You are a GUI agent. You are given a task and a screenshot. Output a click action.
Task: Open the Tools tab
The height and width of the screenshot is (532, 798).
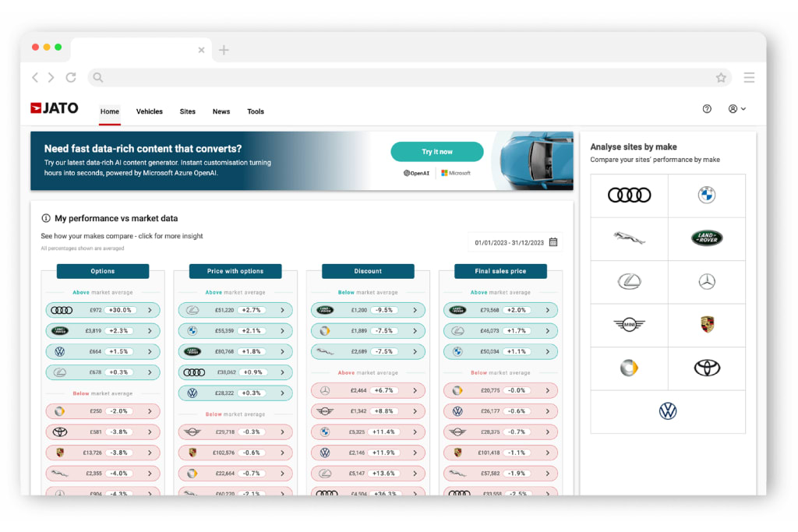256,111
